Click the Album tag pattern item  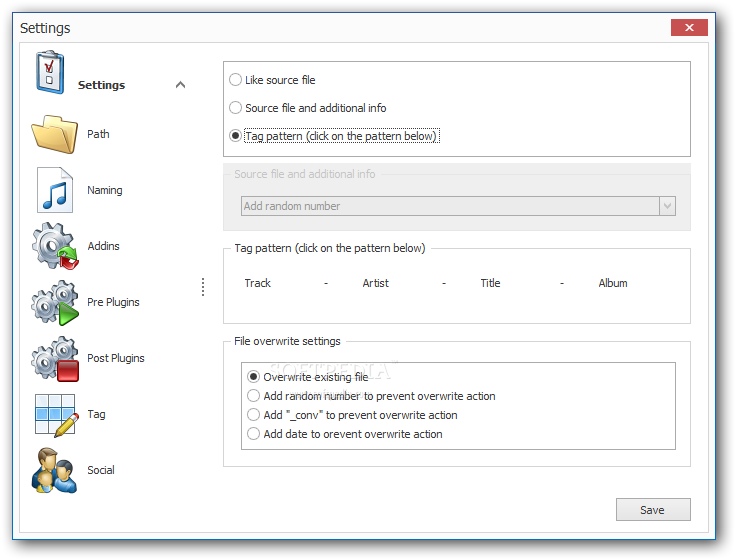click(613, 283)
